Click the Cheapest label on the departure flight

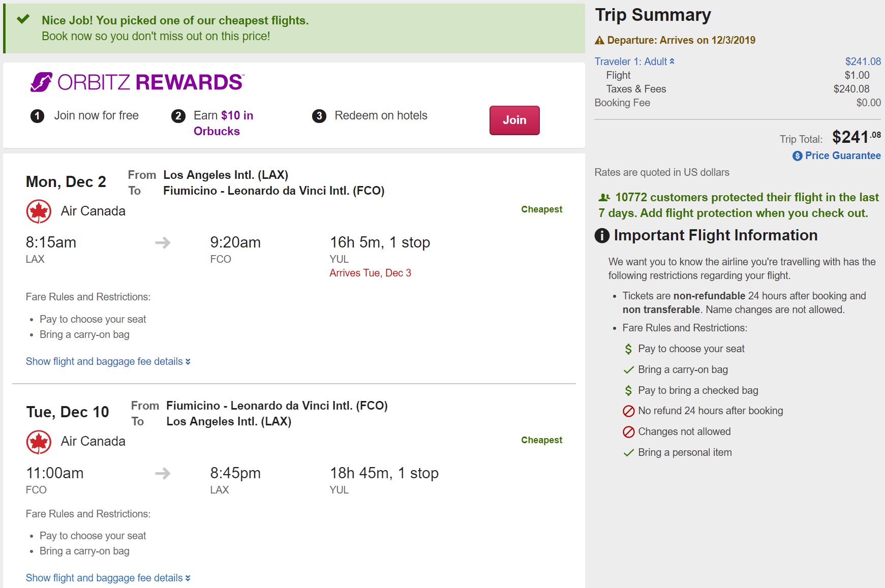tap(541, 209)
